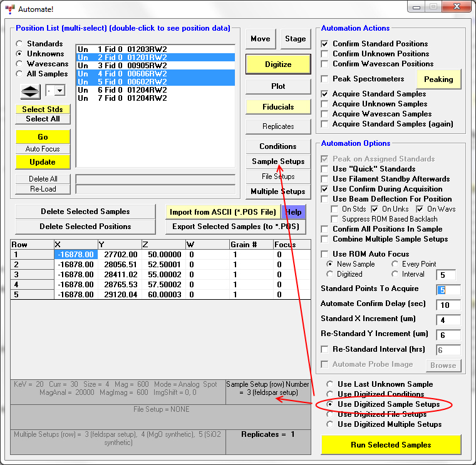Toggle Acquire Unknown Samples checkbox
Viewport: 476px width, 465px height.
click(x=325, y=104)
